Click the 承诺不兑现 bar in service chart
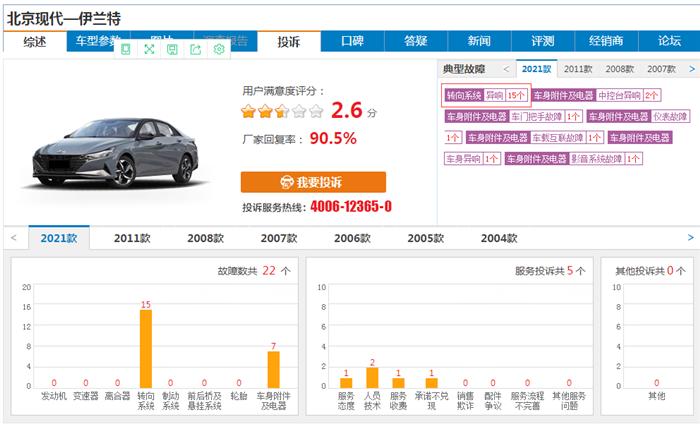The width and height of the screenshot is (700, 426). (431, 383)
